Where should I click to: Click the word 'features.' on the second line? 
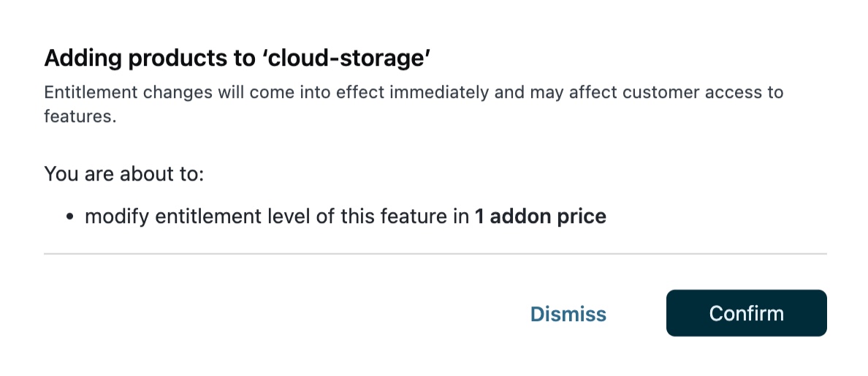click(80, 117)
